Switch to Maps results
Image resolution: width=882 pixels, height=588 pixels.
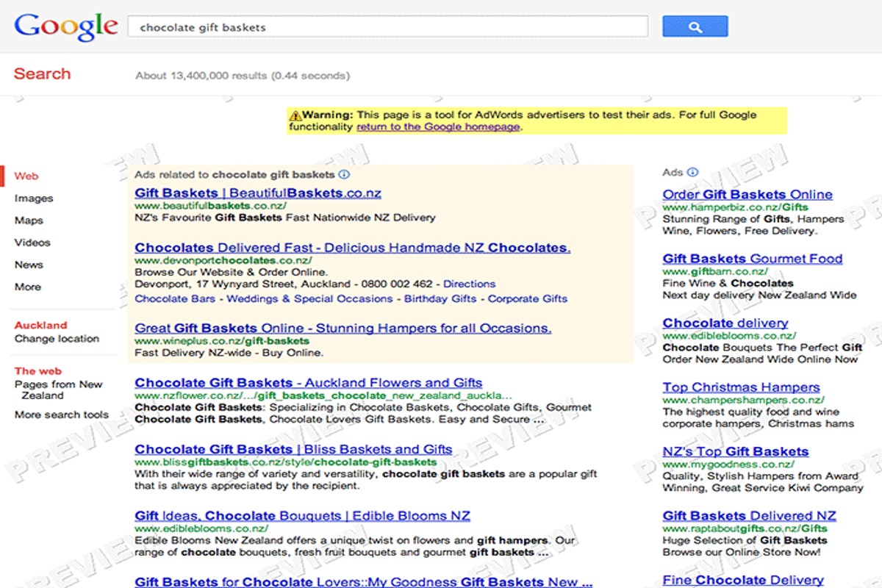(29, 220)
